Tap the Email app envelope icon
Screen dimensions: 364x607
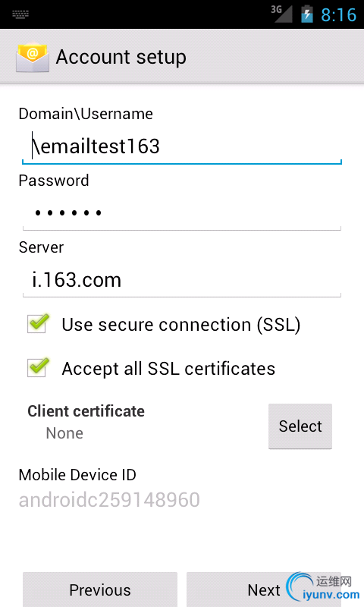coord(33,58)
